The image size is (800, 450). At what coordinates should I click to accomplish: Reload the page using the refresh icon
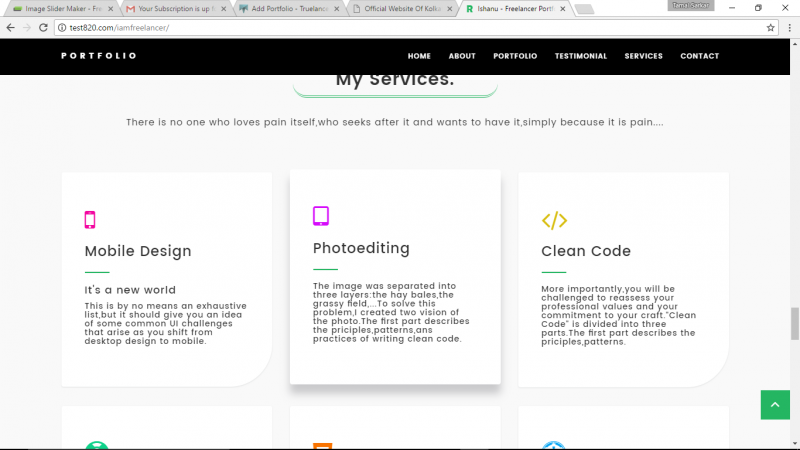coord(44,27)
